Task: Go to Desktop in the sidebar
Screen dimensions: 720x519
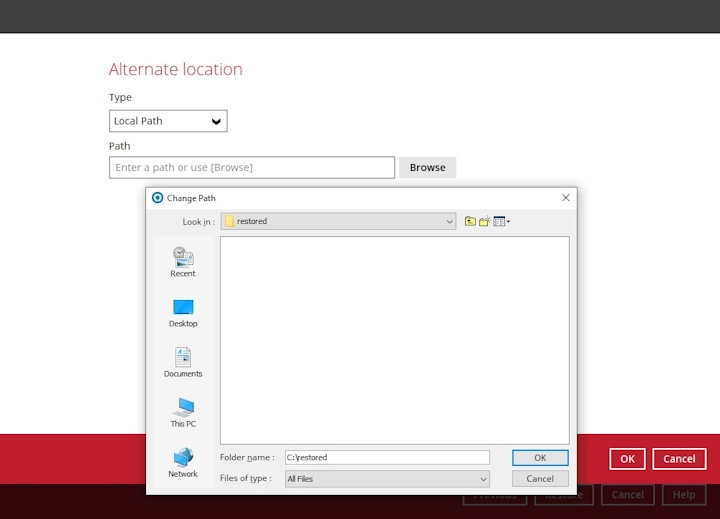Action: 183,312
